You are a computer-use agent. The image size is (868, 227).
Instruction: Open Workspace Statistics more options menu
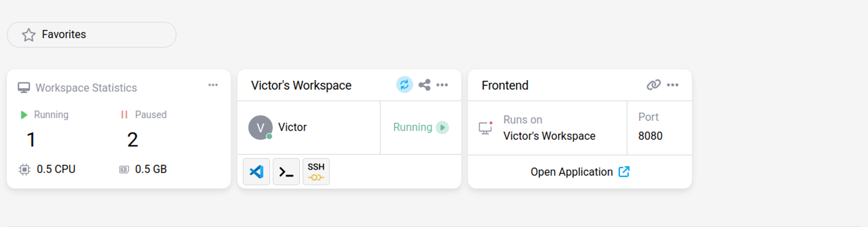pos(213,85)
